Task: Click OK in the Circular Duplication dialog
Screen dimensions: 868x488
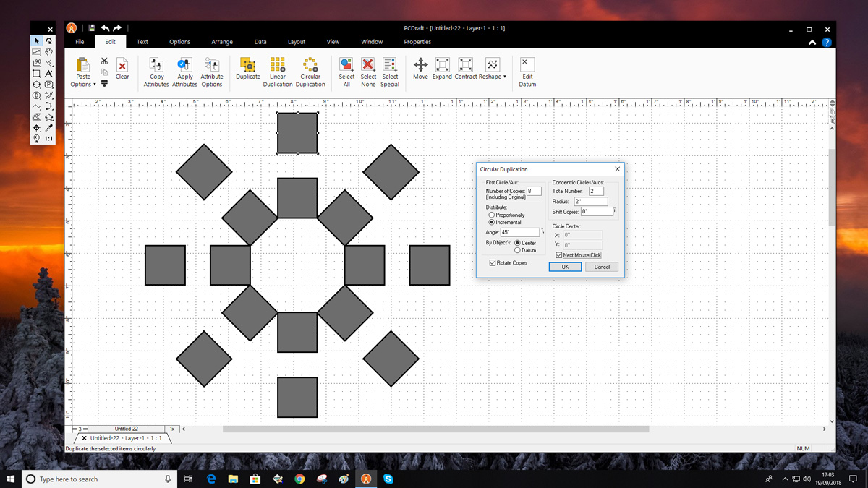Action: point(565,266)
